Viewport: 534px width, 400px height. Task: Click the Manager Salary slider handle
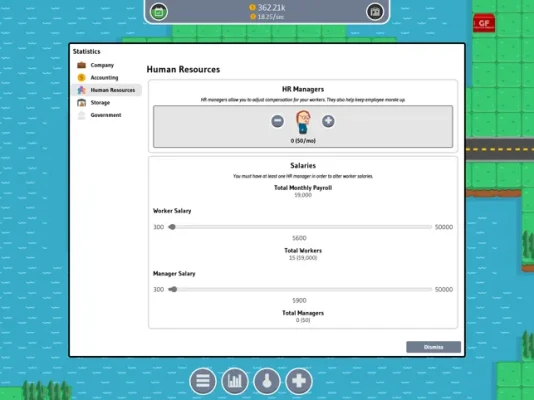pyautogui.click(x=174, y=289)
